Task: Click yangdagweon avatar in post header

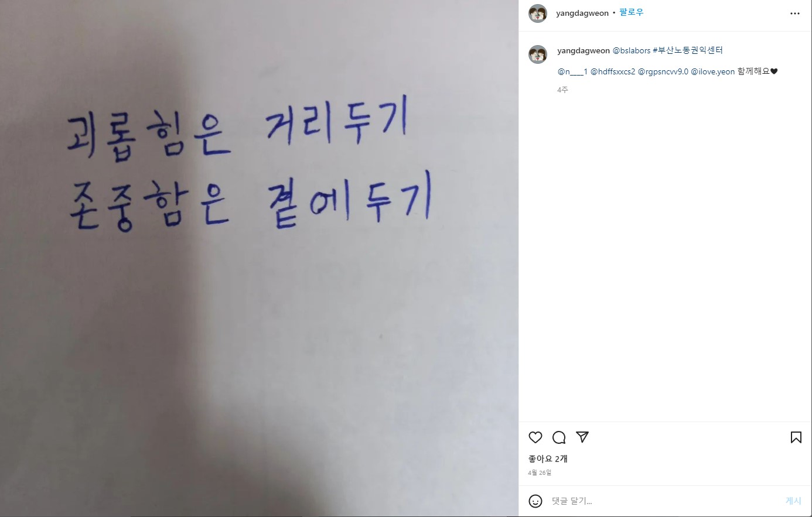Action: (x=538, y=13)
